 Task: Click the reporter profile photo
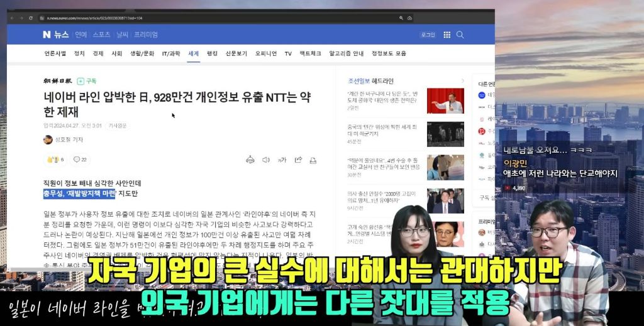tap(48, 139)
